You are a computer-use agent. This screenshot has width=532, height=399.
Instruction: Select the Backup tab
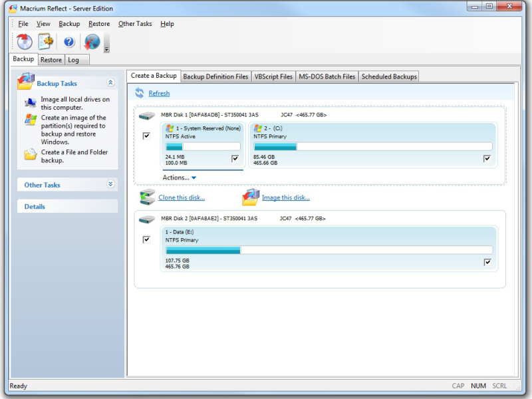[23, 59]
